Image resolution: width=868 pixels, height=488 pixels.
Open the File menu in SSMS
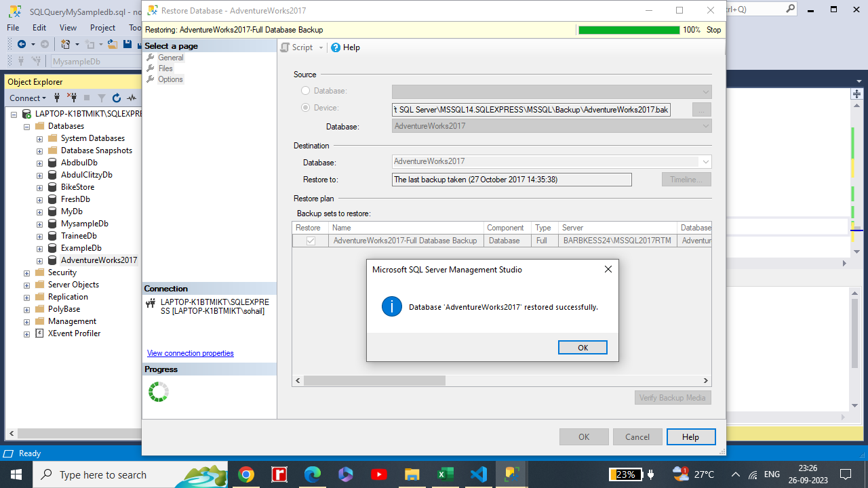point(13,28)
